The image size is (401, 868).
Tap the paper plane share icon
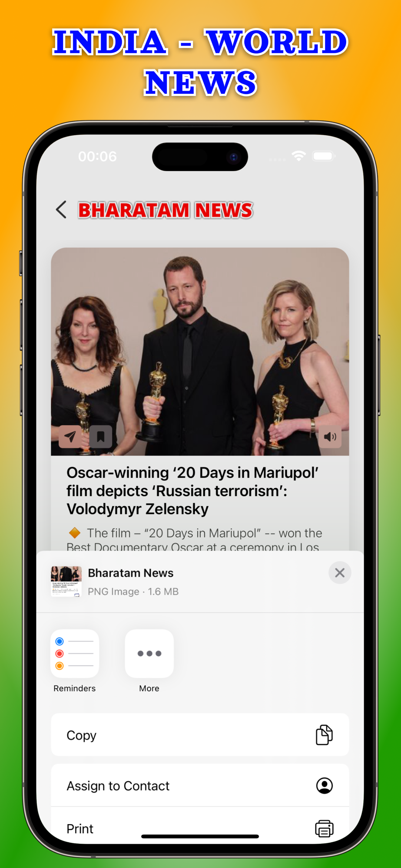[x=70, y=437]
